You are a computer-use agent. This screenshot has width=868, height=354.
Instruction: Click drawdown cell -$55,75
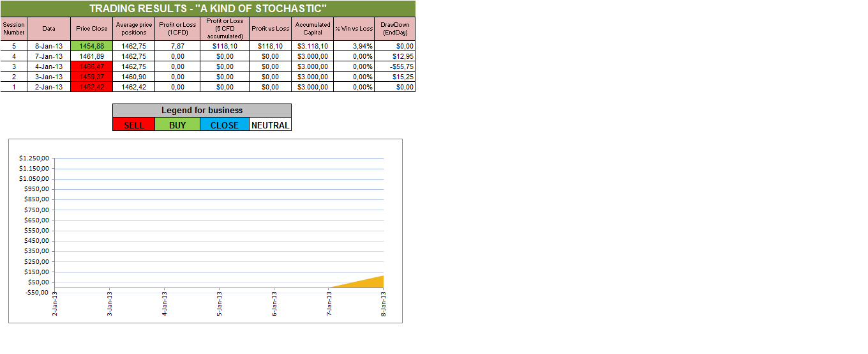[395, 66]
